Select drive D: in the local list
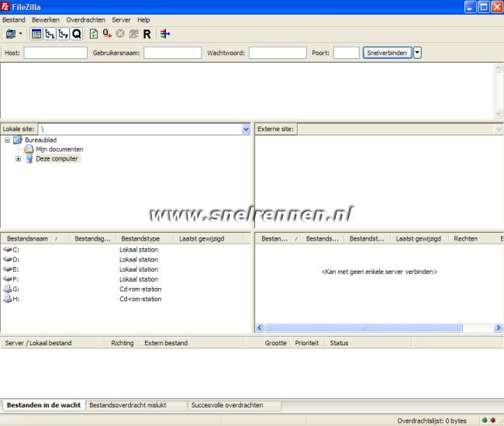The height and width of the screenshot is (426, 504). 12,259
